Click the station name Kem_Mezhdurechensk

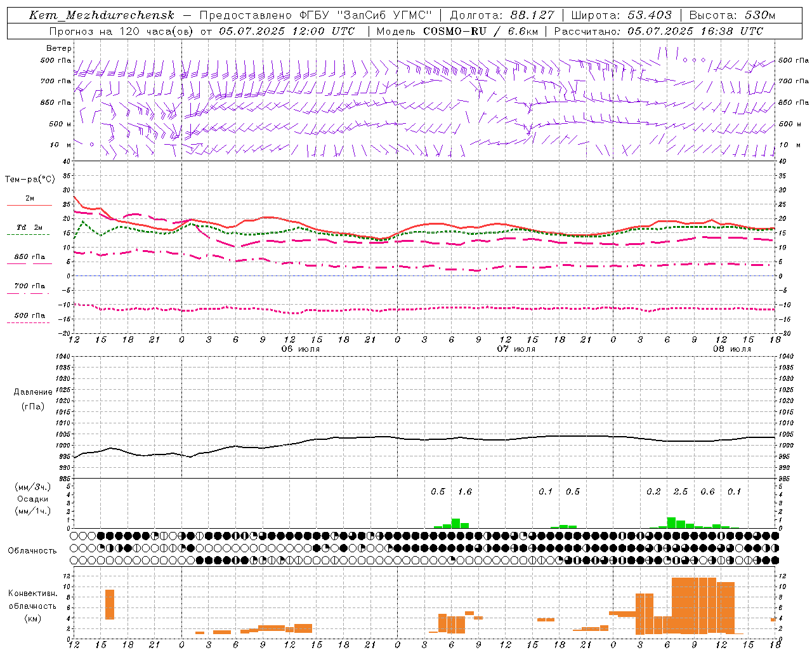click(x=101, y=15)
